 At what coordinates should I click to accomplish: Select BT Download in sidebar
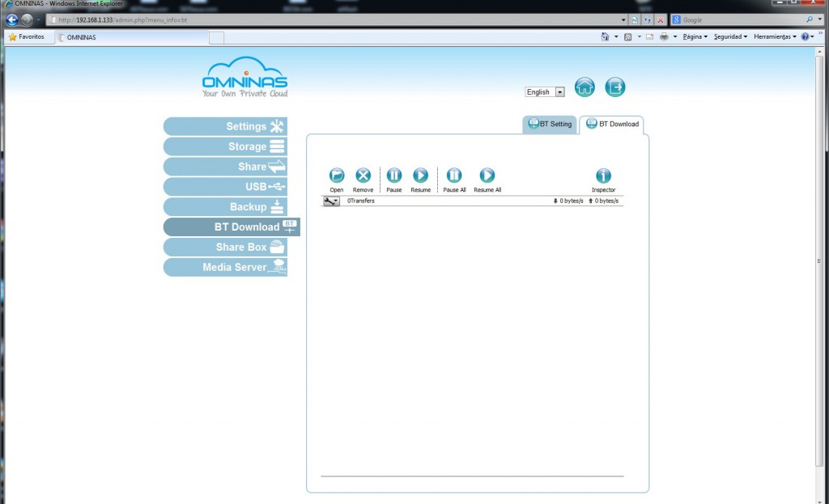(232, 227)
